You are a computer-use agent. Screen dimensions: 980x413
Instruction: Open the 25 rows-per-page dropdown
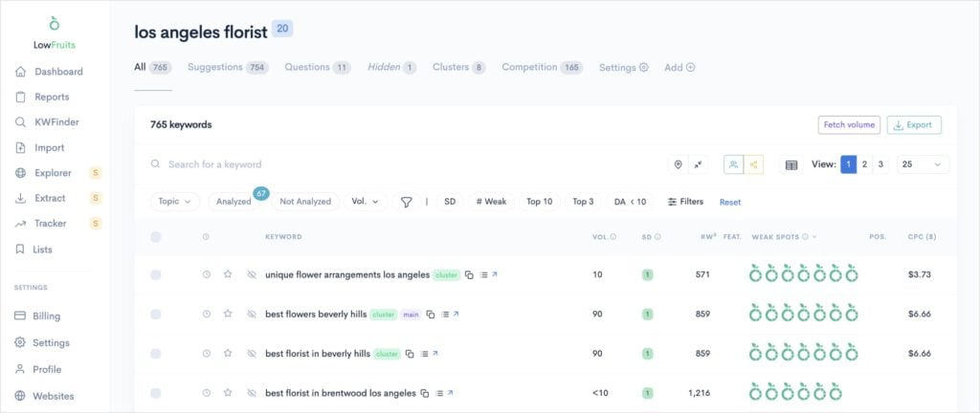[923, 164]
